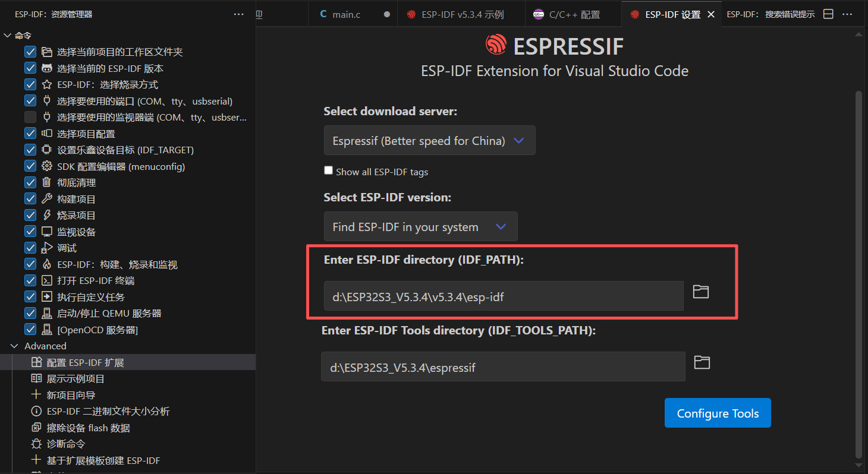Open the more actions menu in the explorer header
Screen dimensions: 868x474
(x=238, y=14)
